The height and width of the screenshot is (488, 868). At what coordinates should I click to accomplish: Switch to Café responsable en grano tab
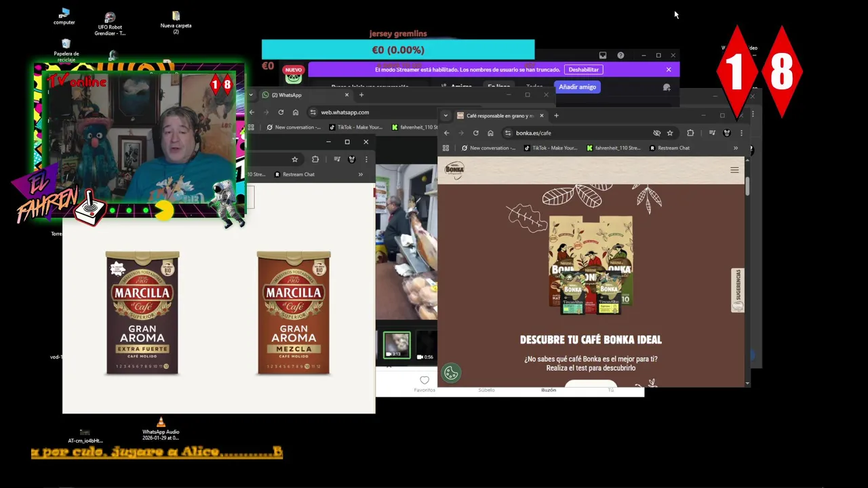click(500, 115)
